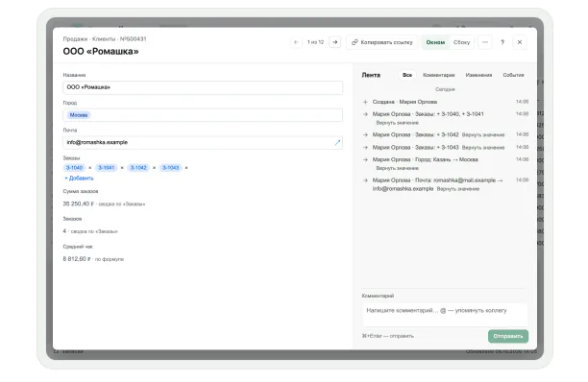
Task: Click + Добавить under Заказы
Action: [79, 179]
